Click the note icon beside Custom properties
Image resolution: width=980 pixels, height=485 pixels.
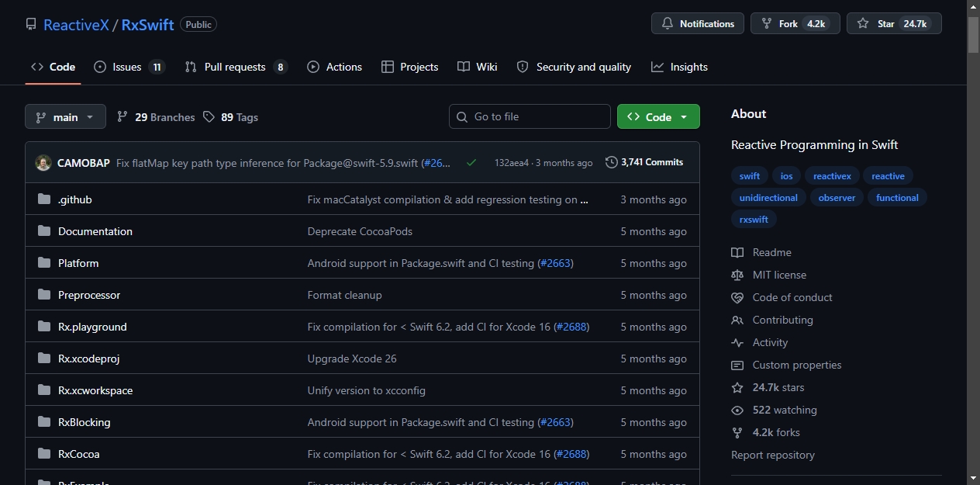click(x=737, y=365)
